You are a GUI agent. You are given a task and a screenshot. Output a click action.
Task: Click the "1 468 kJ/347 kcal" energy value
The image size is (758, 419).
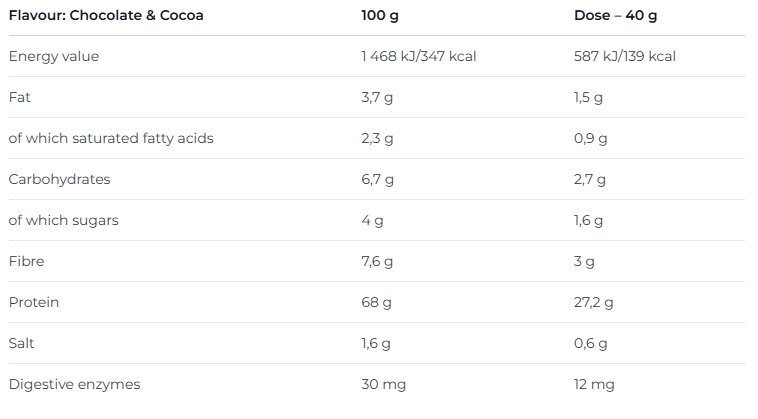click(x=418, y=56)
